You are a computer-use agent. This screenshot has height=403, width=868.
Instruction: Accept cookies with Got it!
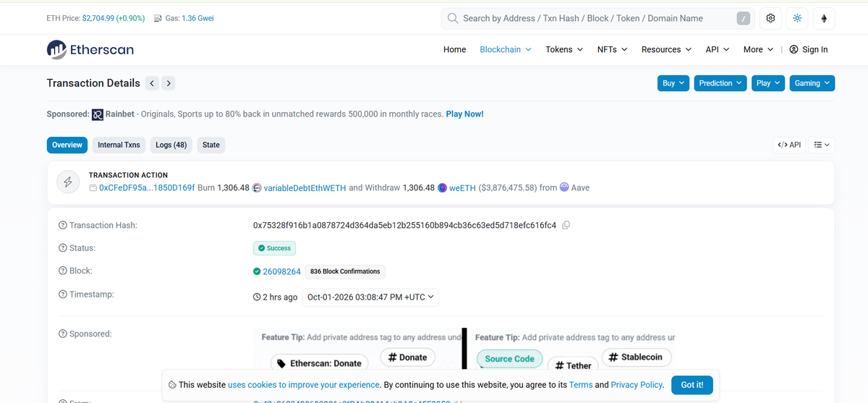[x=692, y=385]
